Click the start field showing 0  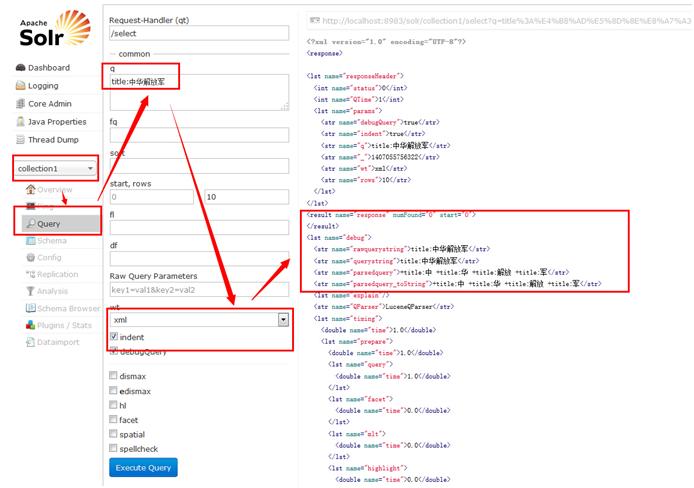(x=151, y=197)
